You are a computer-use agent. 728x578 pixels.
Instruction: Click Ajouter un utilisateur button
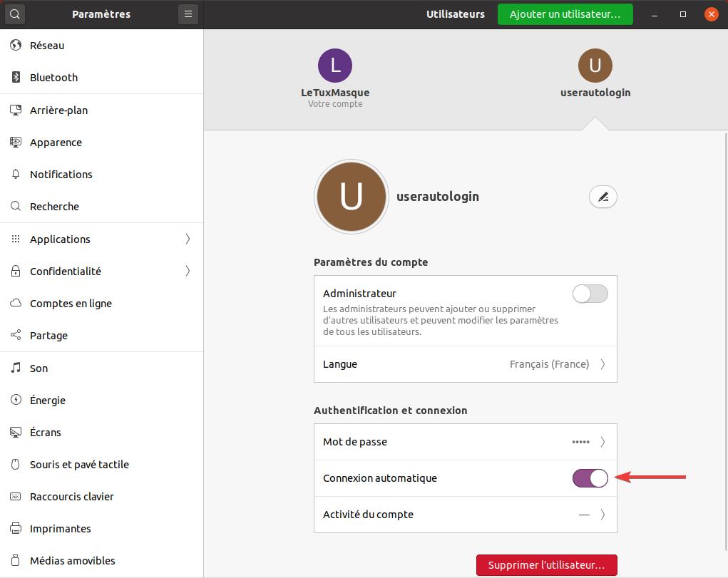pyautogui.click(x=565, y=14)
